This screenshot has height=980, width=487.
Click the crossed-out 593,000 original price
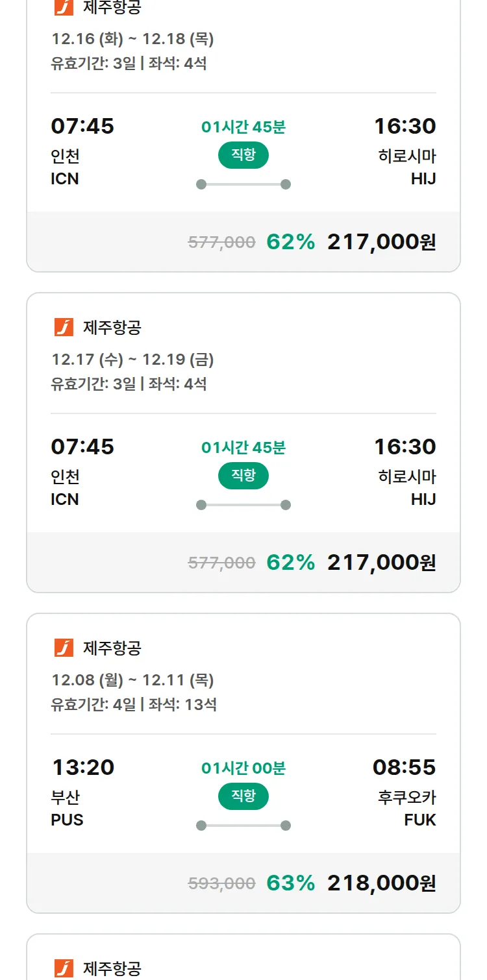pyautogui.click(x=221, y=883)
